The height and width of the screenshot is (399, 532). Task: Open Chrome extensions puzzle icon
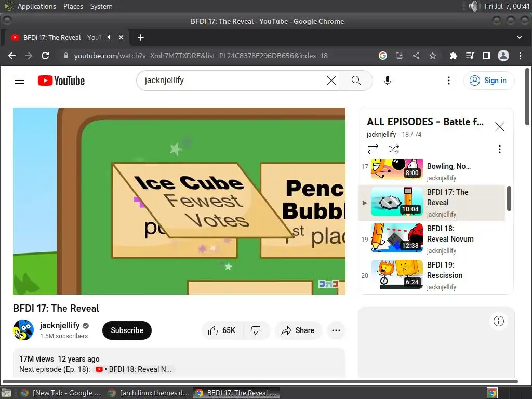(x=453, y=56)
